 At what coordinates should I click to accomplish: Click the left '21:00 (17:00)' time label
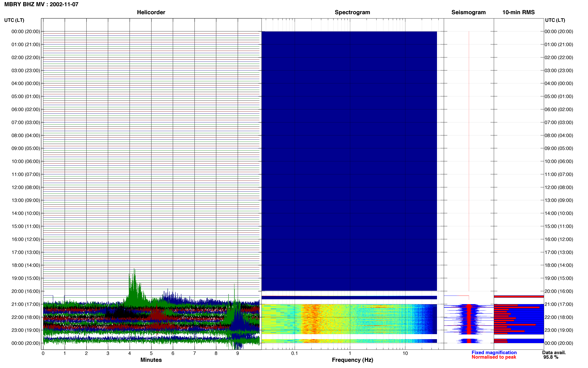tap(26, 304)
